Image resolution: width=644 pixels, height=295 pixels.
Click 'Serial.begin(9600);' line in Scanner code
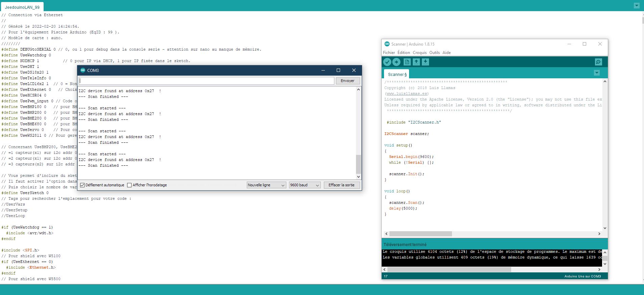pyautogui.click(x=411, y=157)
